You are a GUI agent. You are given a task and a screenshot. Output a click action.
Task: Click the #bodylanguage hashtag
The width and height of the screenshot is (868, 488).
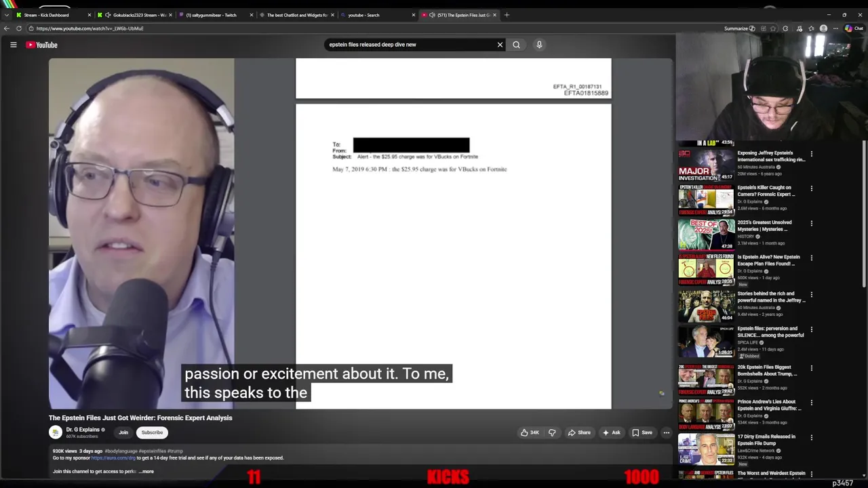coord(121,451)
